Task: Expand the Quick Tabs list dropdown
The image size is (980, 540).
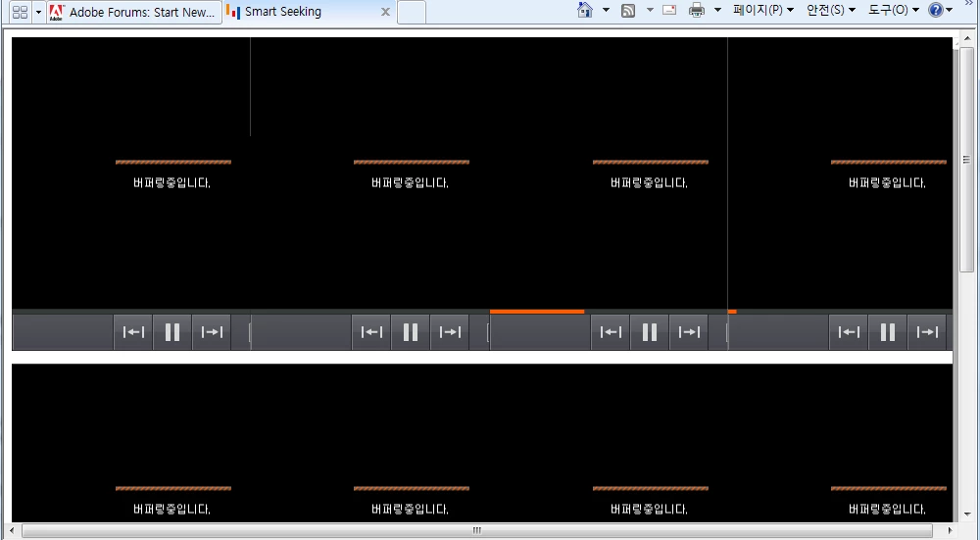Action: (38, 12)
